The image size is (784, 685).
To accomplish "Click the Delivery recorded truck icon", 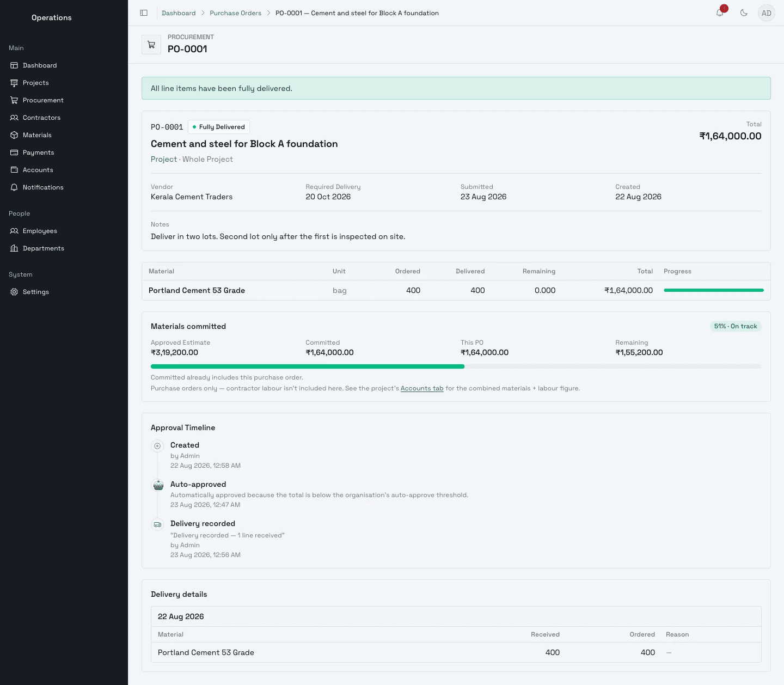I will (x=157, y=524).
